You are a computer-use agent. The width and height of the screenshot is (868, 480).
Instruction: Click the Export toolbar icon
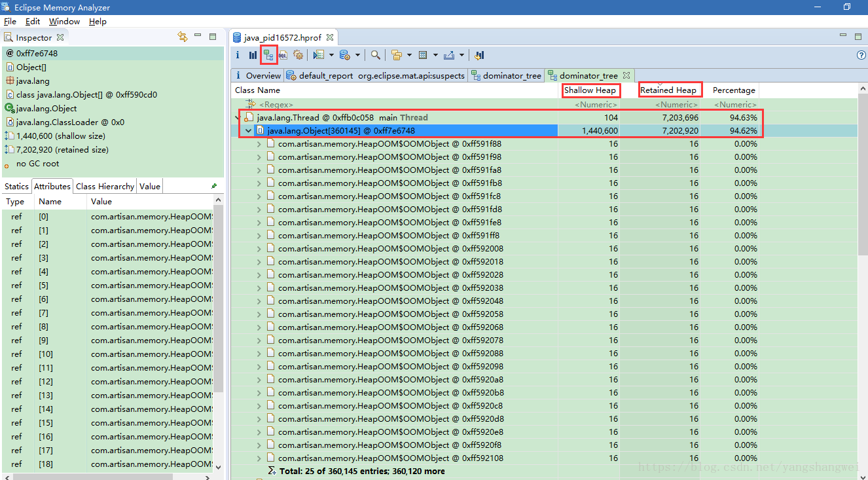click(449, 56)
